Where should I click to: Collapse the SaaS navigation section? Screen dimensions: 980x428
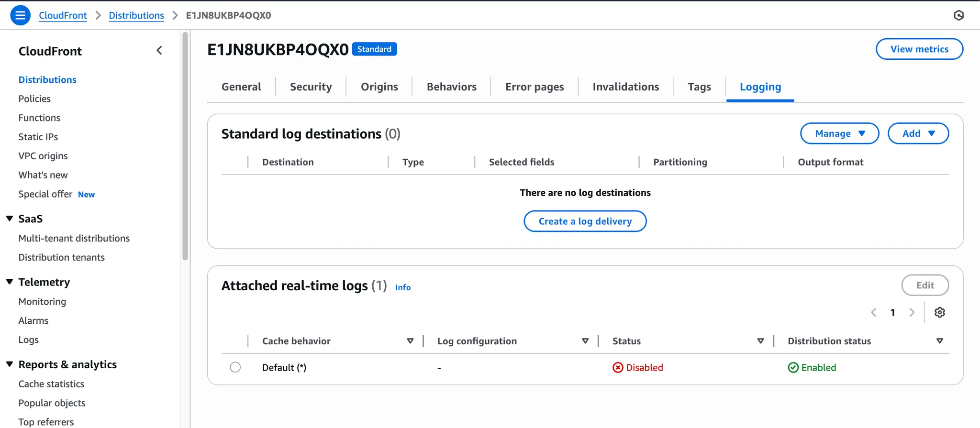10,219
